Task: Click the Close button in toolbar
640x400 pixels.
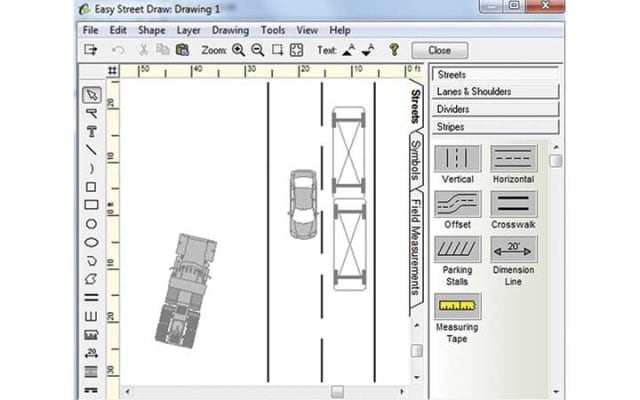Action: (x=439, y=49)
